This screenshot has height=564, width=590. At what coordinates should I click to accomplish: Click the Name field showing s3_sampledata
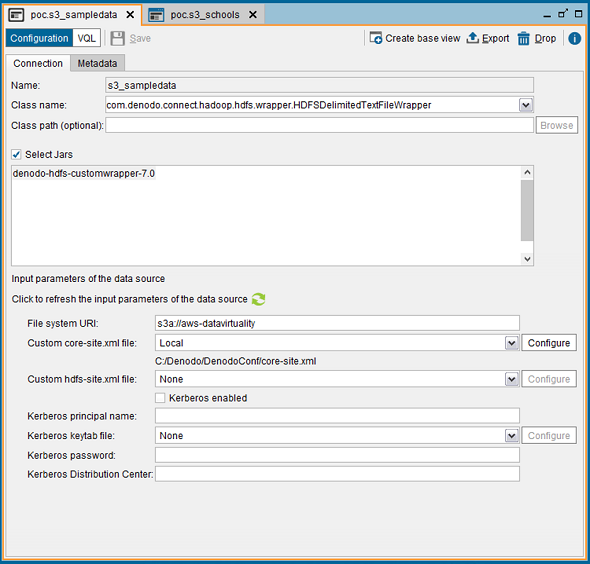click(319, 85)
